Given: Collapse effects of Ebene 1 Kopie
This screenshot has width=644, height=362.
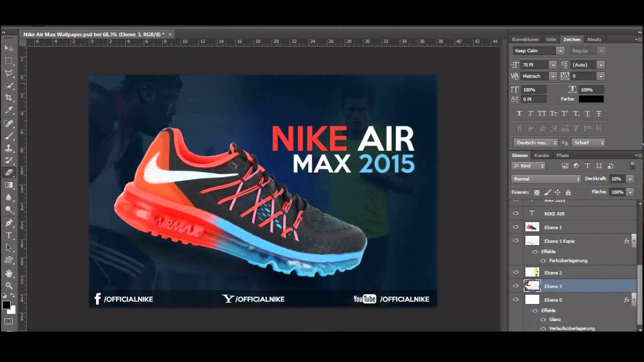Looking at the screenshot, I should pyautogui.click(x=633, y=241).
